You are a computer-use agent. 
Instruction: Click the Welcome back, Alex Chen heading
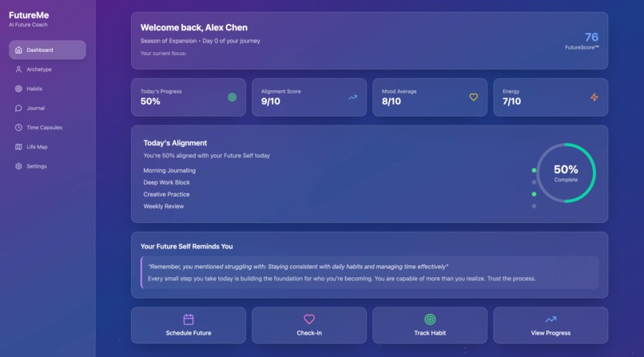(194, 27)
